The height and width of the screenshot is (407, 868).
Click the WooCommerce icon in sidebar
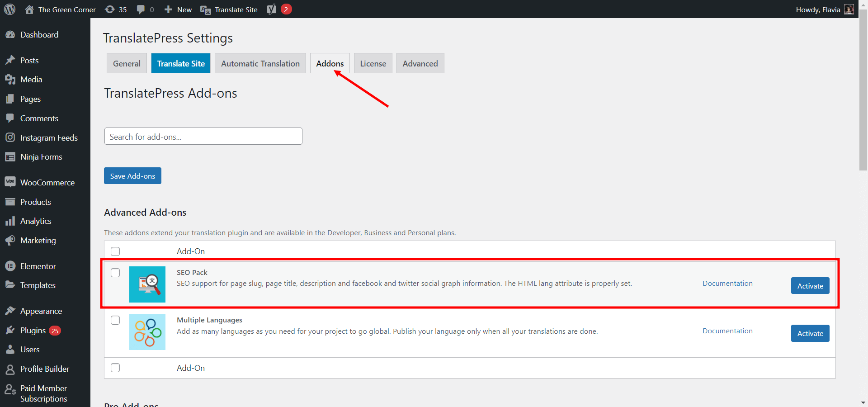(x=10, y=182)
